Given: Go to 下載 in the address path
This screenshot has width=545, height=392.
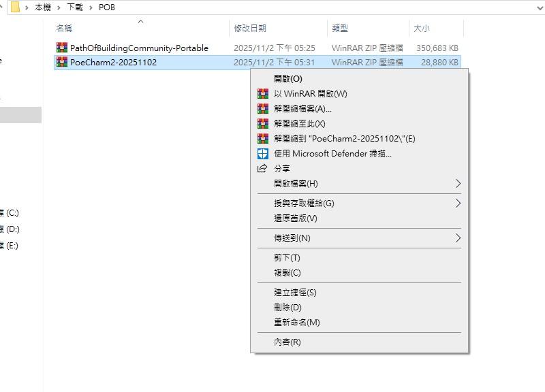Looking at the screenshot, I should [x=75, y=7].
